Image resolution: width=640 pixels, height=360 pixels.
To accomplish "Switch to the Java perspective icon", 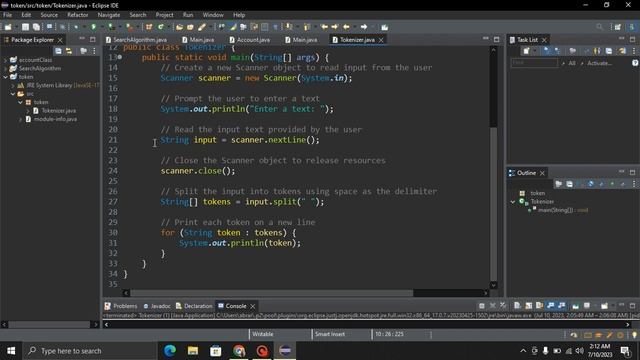I will coord(632,27).
